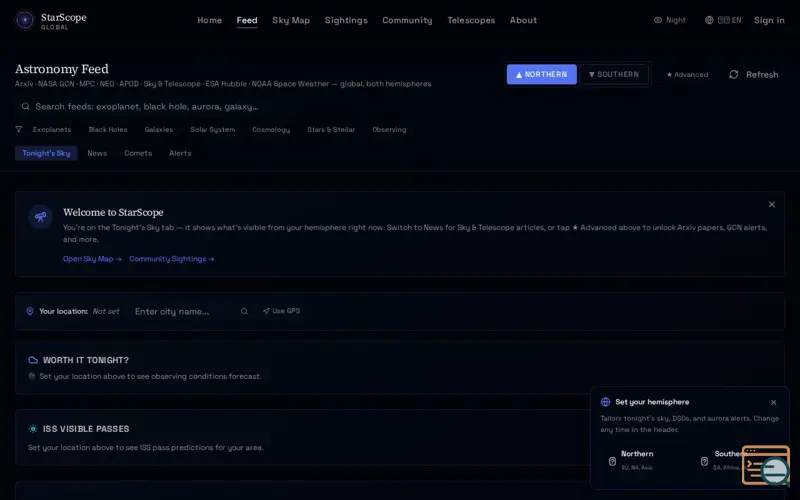Click the welcome banner telescope icon
The height and width of the screenshot is (500, 800).
[x=40, y=217]
